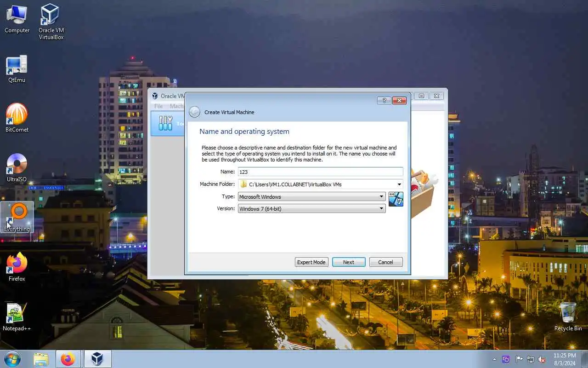The height and width of the screenshot is (368, 588).
Task: Open the Windows Start menu
Action: [12, 359]
